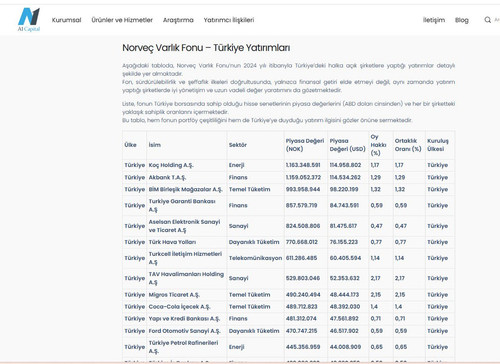This screenshot has height=364, width=500.
Task: Click the USD value 47.561.892
Action: [344, 319]
